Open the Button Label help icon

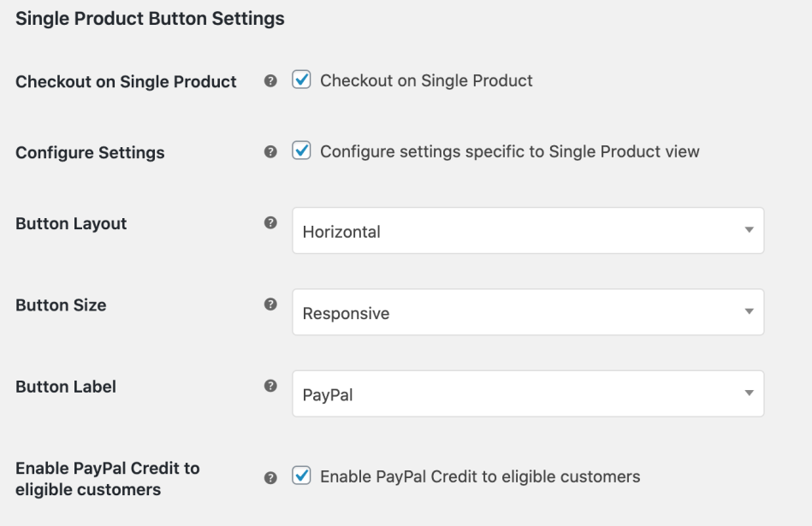tap(270, 386)
